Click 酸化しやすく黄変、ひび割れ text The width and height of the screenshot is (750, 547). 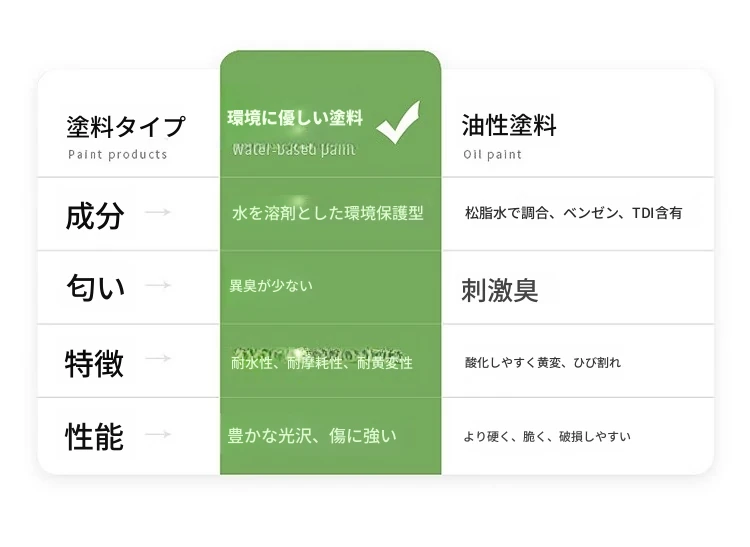(543, 362)
